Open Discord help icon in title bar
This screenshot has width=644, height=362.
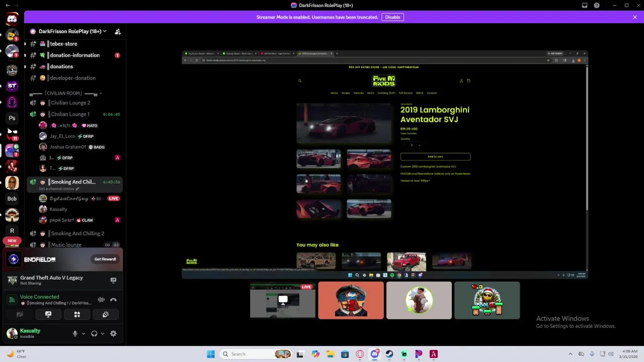click(x=597, y=6)
